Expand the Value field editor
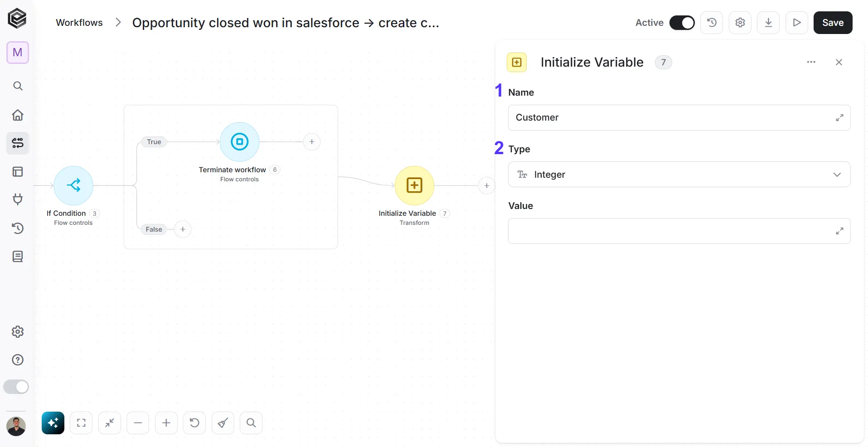868x447 pixels. coord(839,231)
